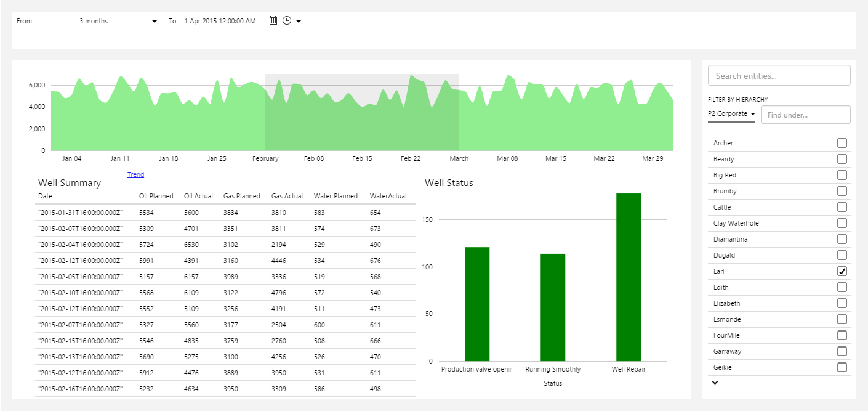868x411 pixels.
Task: Click in the Search entities field
Action: click(x=779, y=76)
